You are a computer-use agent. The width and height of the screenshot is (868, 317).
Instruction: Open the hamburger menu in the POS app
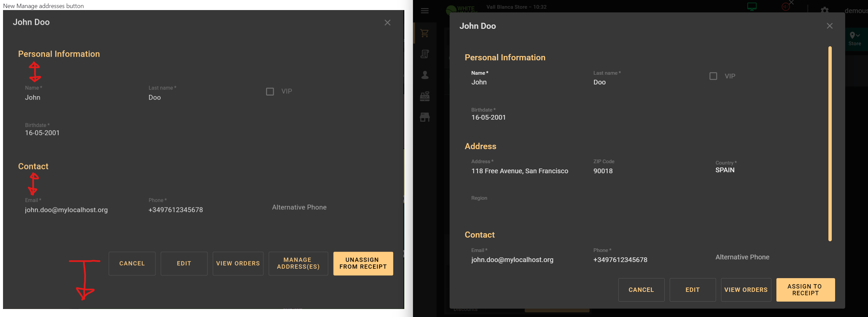[x=424, y=11]
